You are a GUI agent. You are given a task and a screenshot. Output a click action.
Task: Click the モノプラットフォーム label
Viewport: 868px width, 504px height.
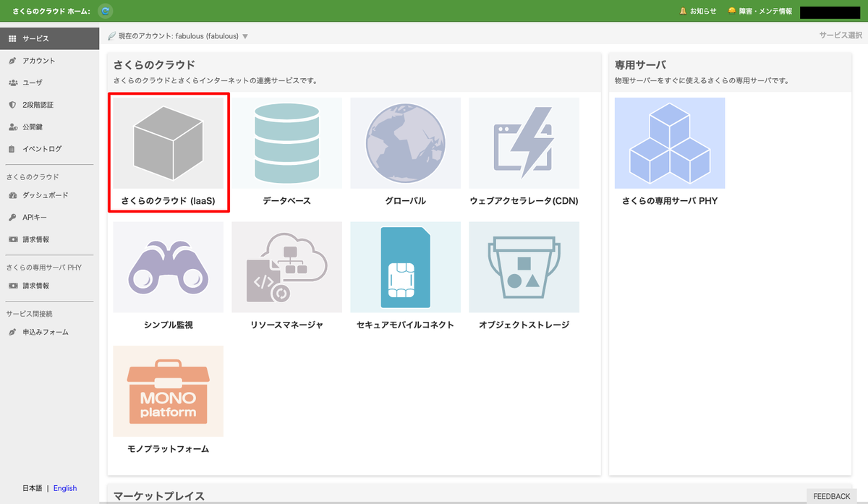169,449
